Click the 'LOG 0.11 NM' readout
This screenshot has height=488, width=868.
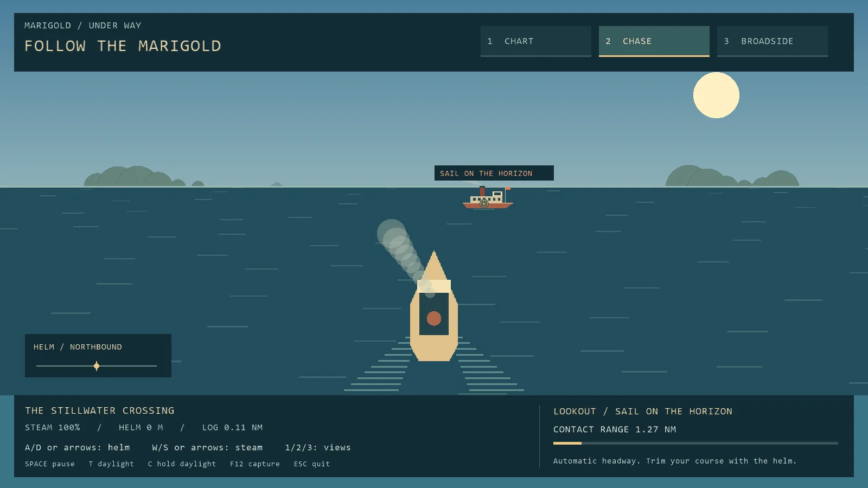(232, 427)
